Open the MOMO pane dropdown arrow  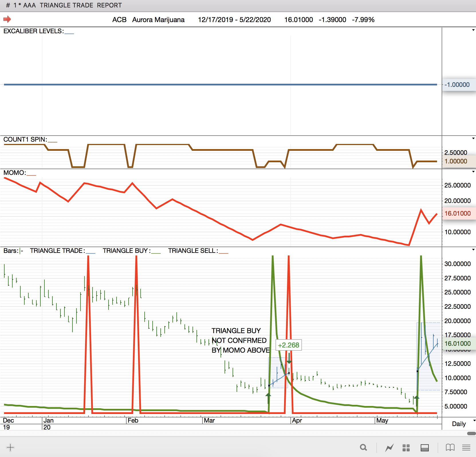coord(473,172)
